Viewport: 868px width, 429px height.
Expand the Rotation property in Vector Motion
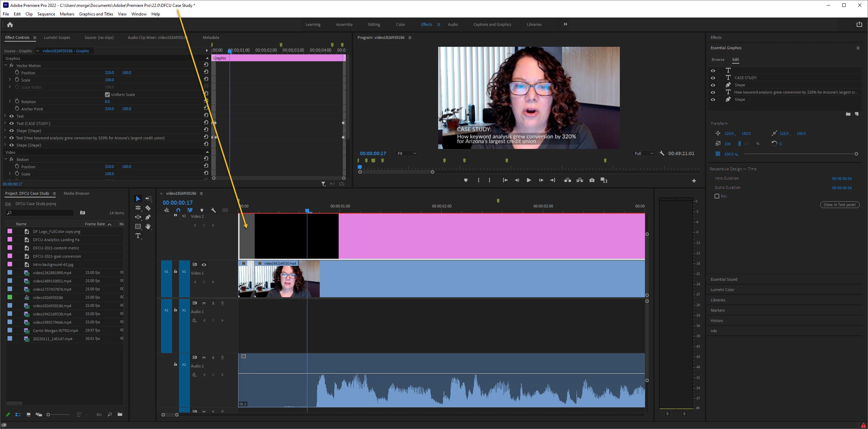[10, 101]
